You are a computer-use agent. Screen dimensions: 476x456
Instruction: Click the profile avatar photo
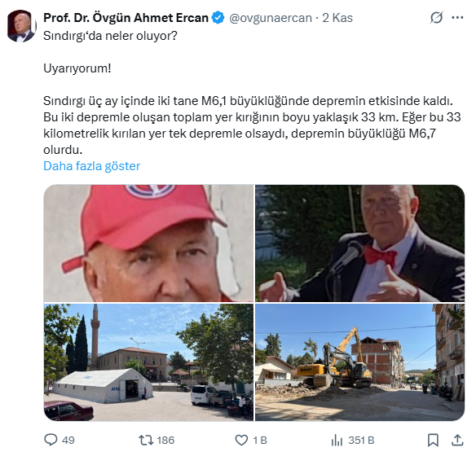coord(21,26)
